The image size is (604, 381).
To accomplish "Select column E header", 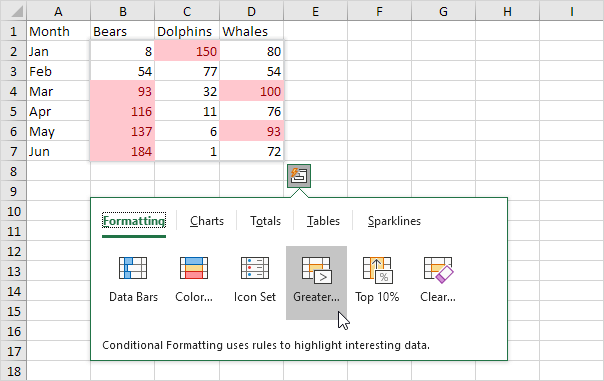I will tap(315, 11).
